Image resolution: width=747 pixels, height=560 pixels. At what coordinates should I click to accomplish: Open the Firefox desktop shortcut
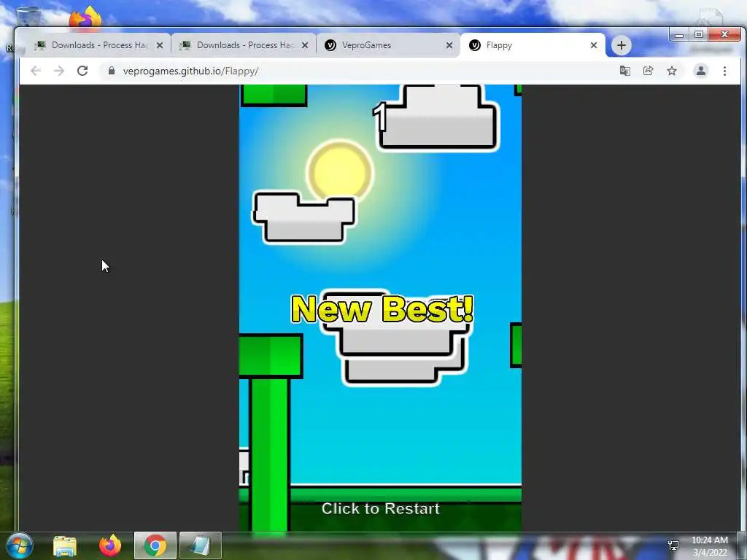tap(85, 17)
